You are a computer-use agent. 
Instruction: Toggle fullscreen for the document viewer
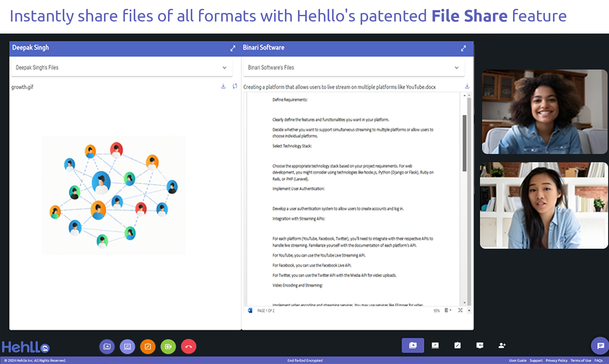[460, 311]
